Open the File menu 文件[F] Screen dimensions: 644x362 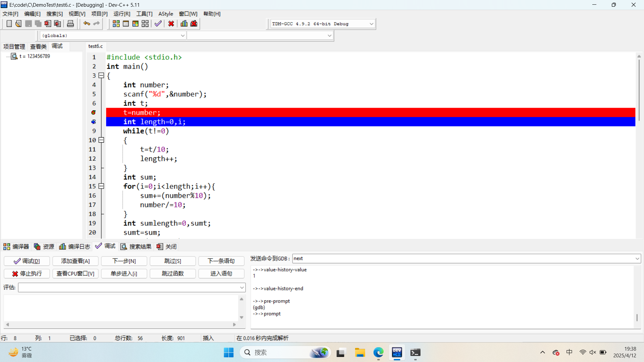(10, 14)
